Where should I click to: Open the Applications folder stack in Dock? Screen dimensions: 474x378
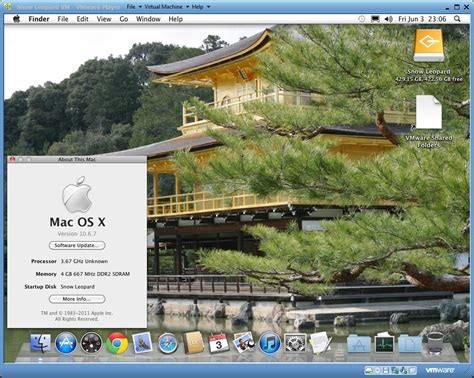[359, 344]
